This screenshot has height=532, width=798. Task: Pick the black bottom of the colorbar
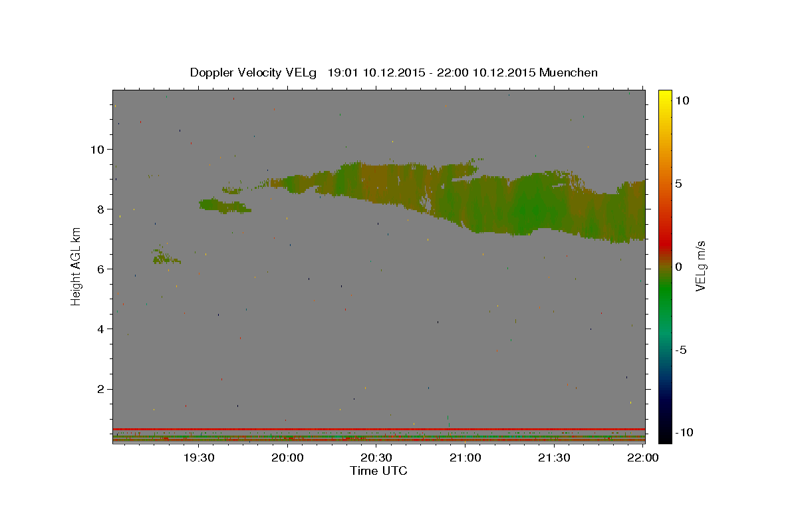[665, 436]
